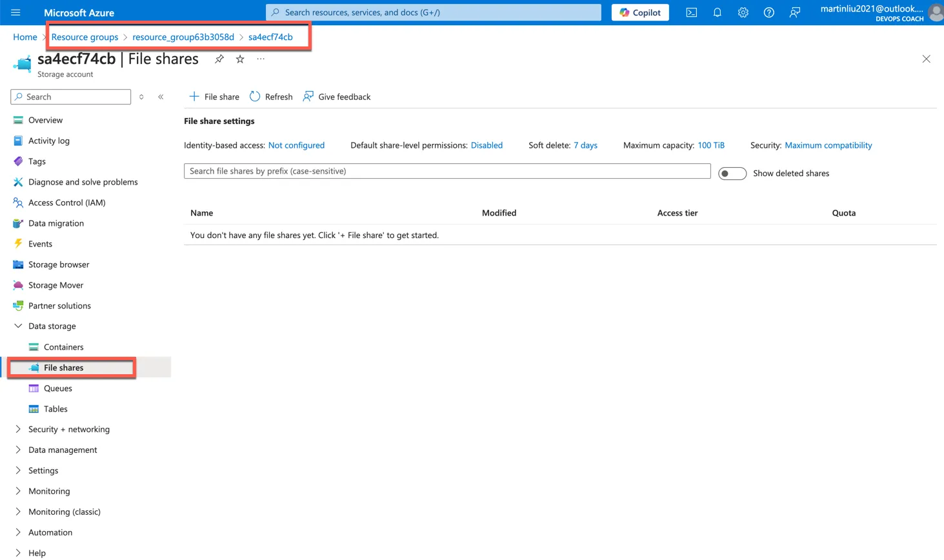The width and height of the screenshot is (944, 560).
Task: Collapse the left sidebar menu
Action: coord(161,97)
